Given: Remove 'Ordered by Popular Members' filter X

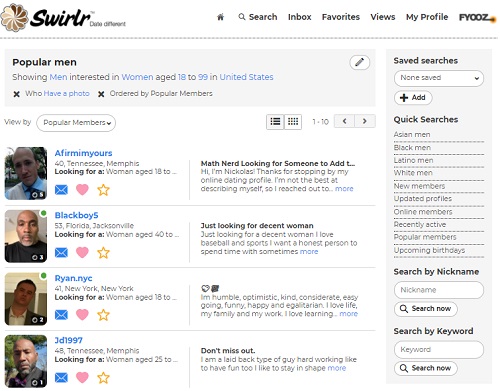Looking at the screenshot, I should (x=101, y=94).
